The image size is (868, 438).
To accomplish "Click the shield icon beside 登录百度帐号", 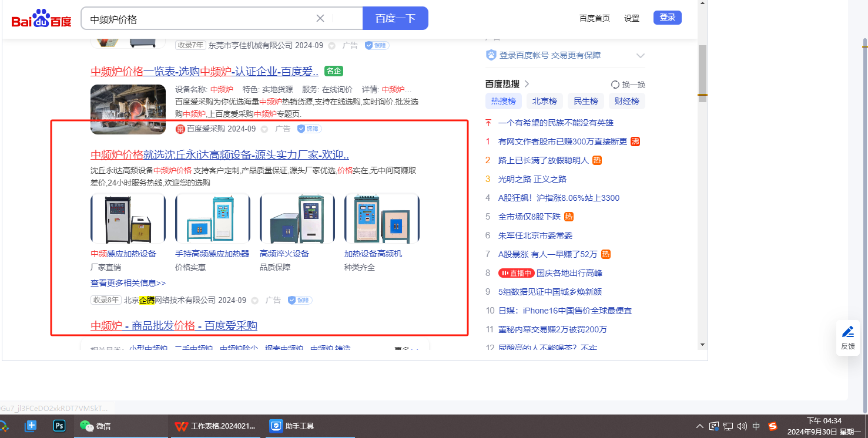I will click(491, 55).
